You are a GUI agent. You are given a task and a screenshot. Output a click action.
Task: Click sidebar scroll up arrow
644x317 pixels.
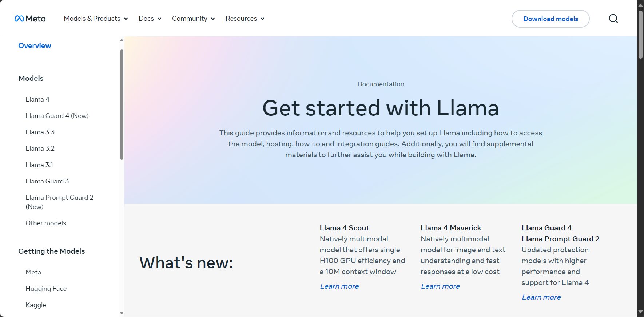click(x=122, y=40)
